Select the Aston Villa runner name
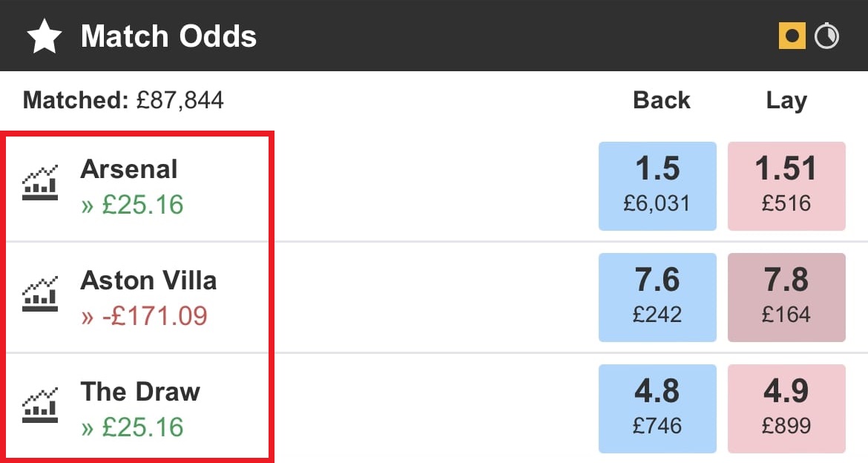 pos(148,280)
